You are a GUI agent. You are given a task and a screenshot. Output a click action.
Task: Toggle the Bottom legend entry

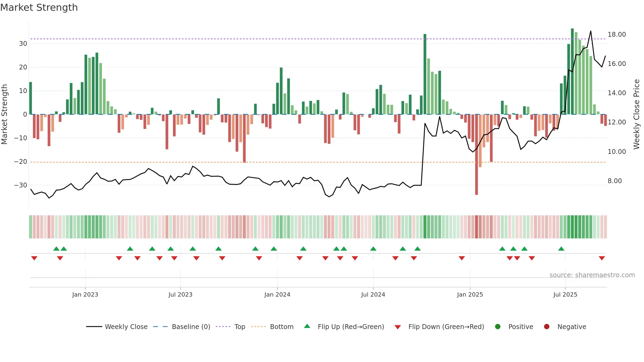(x=272, y=327)
